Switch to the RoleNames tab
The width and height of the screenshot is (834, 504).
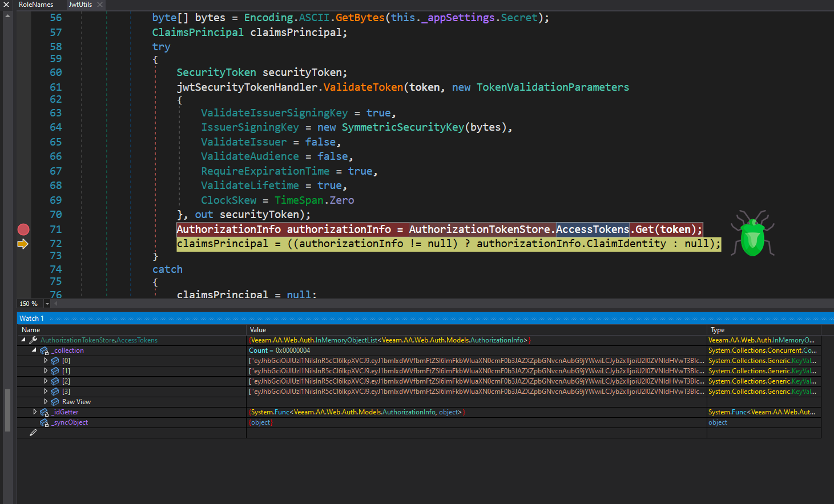pos(37,5)
